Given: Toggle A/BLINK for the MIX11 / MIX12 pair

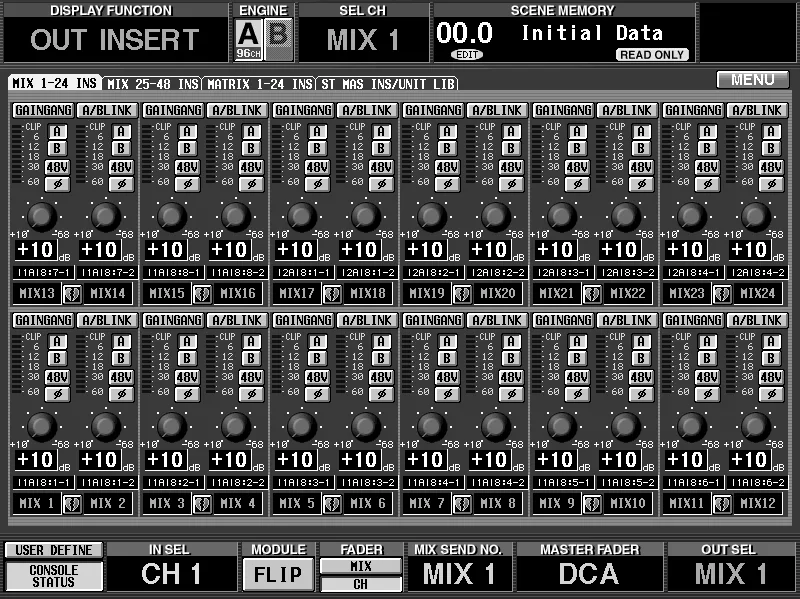Looking at the screenshot, I should pos(757,320).
